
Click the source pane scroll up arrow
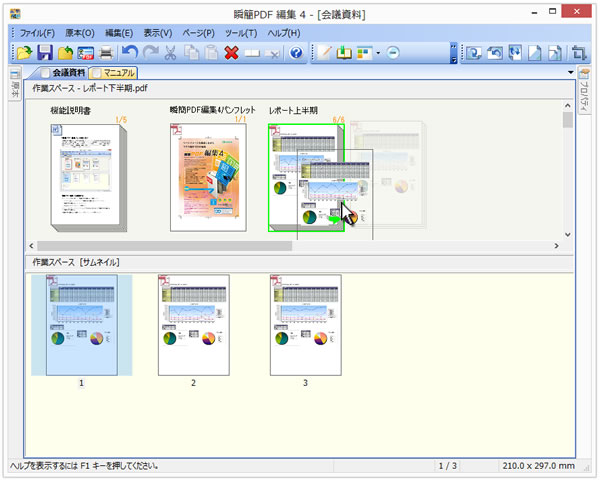(568, 105)
